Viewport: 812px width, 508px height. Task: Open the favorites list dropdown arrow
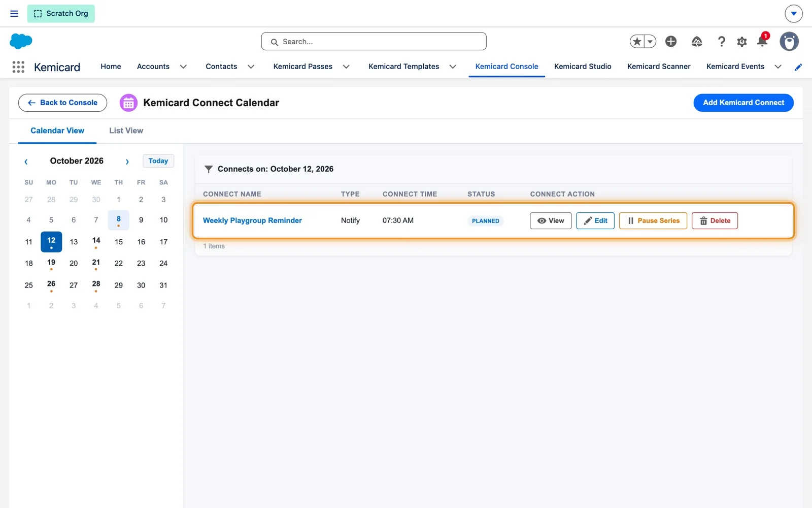pos(650,42)
